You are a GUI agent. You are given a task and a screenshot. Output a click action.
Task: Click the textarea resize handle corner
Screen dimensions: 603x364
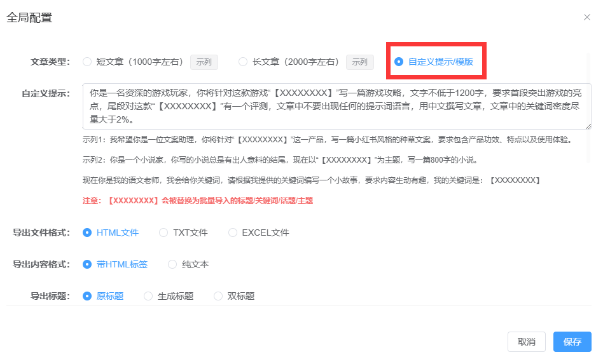588,126
